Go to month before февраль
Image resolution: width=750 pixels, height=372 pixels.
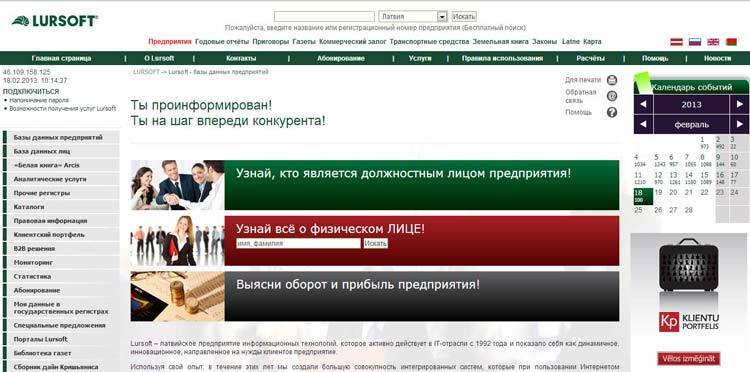tap(643, 124)
